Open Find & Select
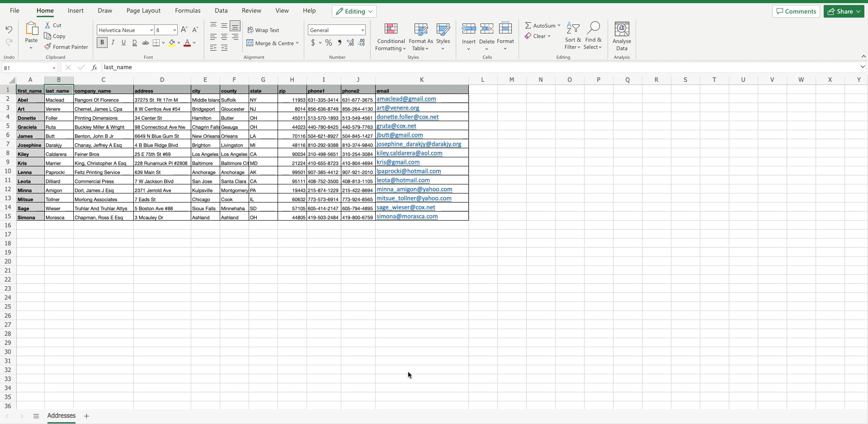 [x=594, y=36]
